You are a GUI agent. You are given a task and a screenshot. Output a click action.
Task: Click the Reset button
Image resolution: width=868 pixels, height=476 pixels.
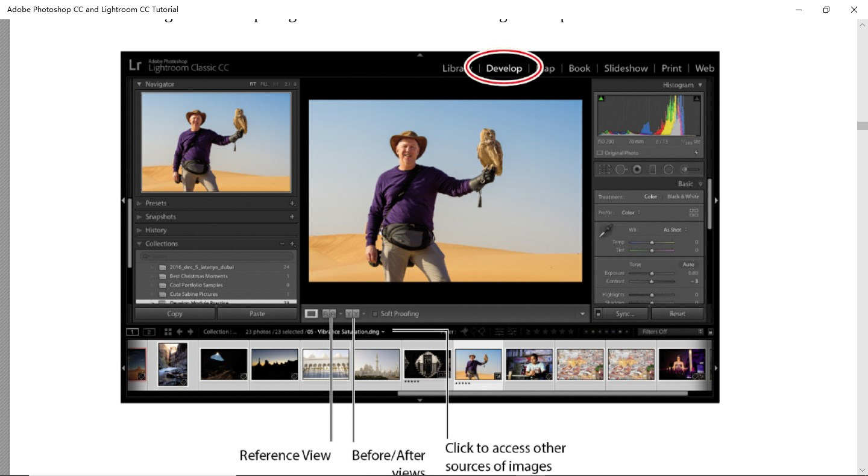coord(677,314)
